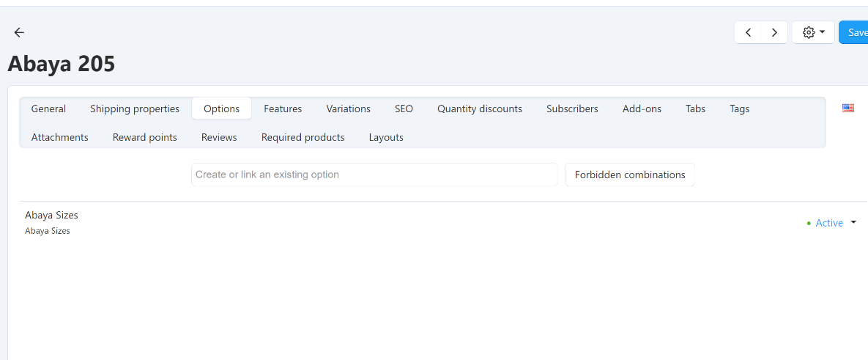Open the Subscribers tab

coord(572,109)
